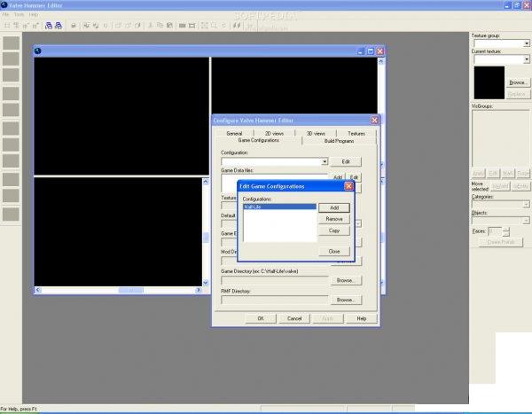Switch to the 2D views tab
Viewport: 532px width, 414px height.
[274, 133]
